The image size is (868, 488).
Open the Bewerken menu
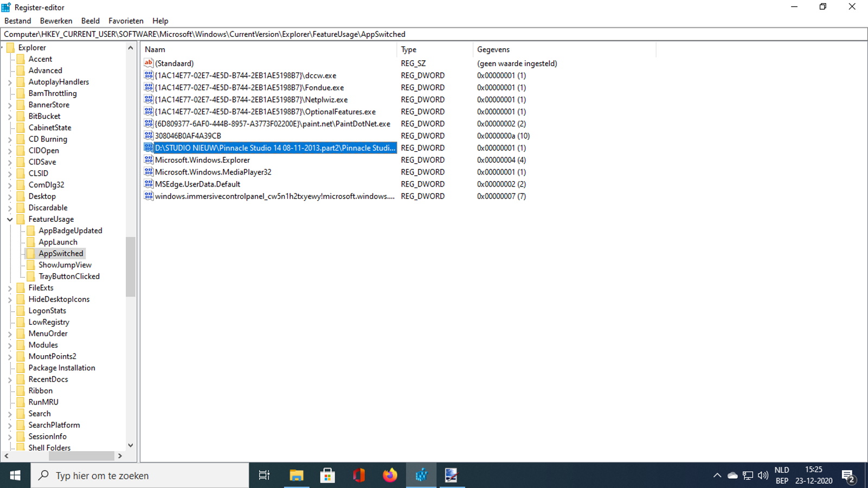[56, 21]
